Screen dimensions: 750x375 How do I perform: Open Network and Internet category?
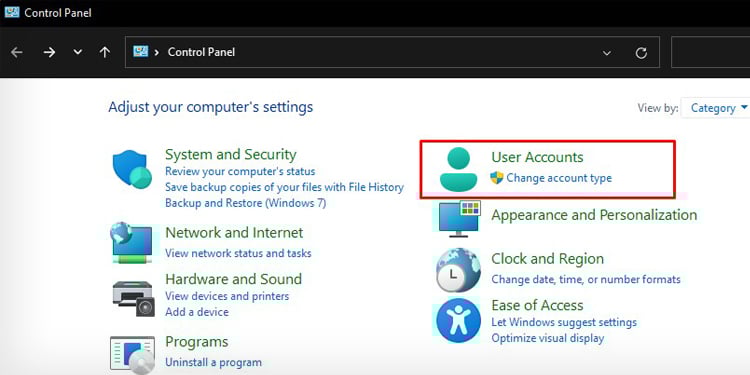click(x=234, y=232)
